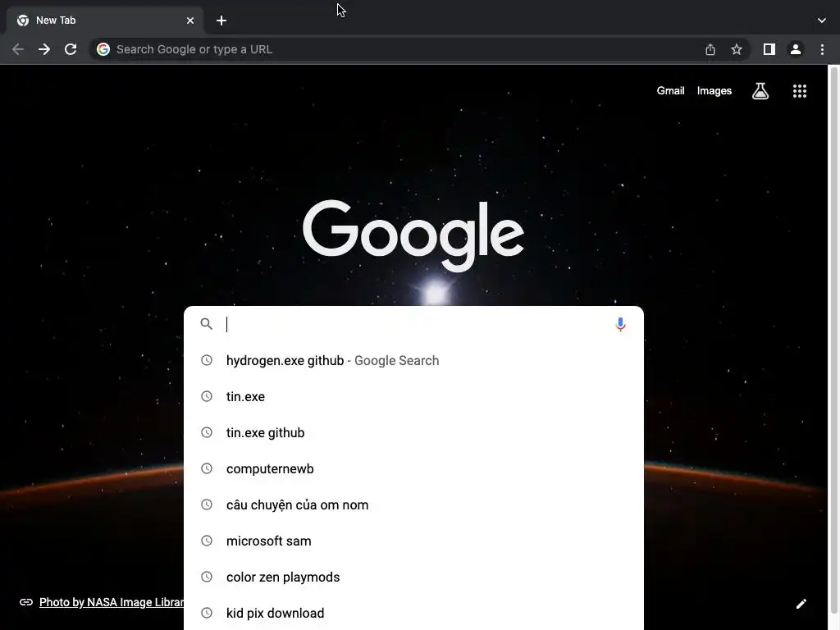Reload the current page
Screen dimensions: 840x630
coord(71,49)
